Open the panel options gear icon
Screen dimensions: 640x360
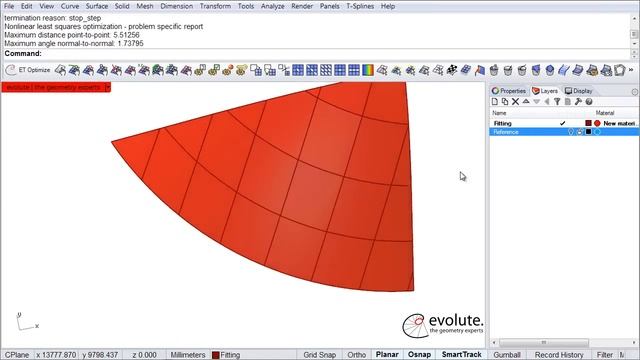tap(635, 91)
